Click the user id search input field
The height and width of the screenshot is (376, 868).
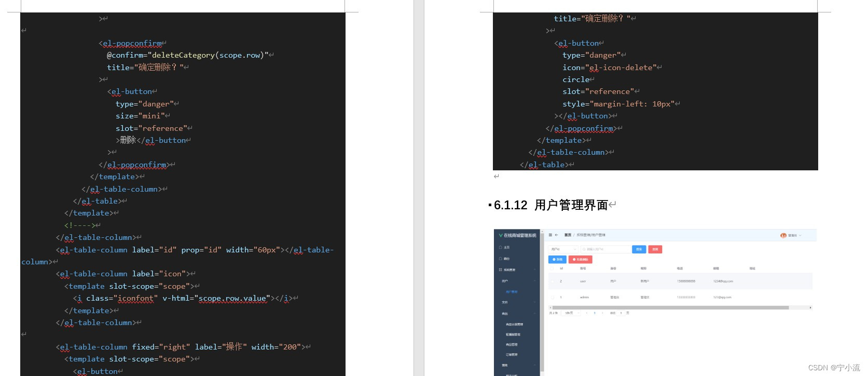point(606,249)
